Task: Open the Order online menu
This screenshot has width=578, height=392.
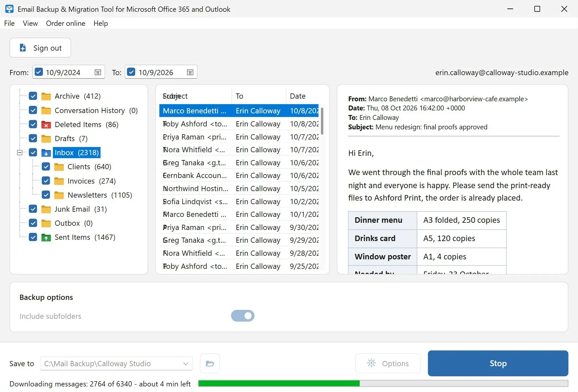Action: 66,23
